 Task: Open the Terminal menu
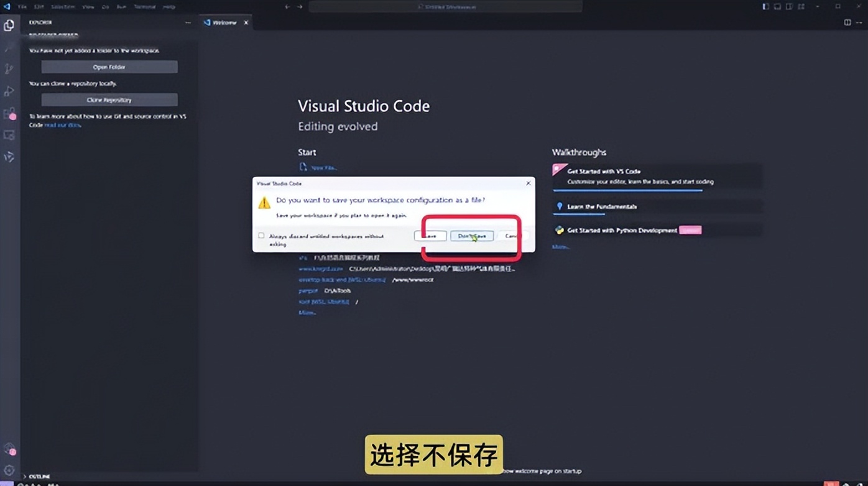pyautogui.click(x=144, y=7)
